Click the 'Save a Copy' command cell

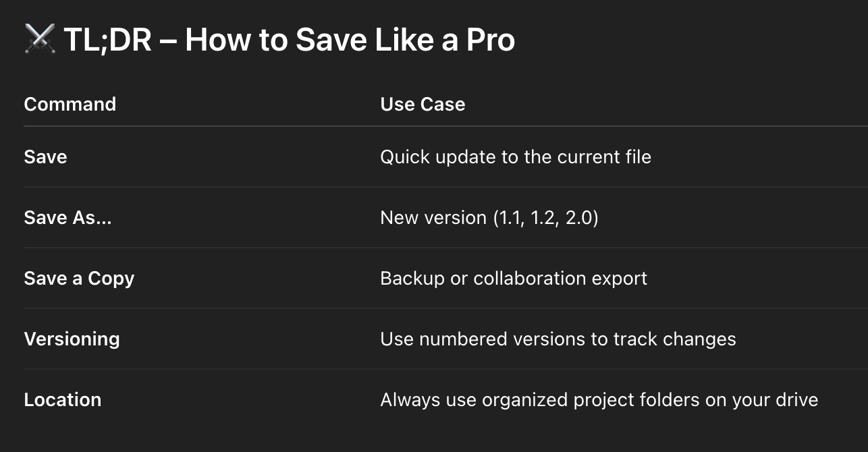79,278
